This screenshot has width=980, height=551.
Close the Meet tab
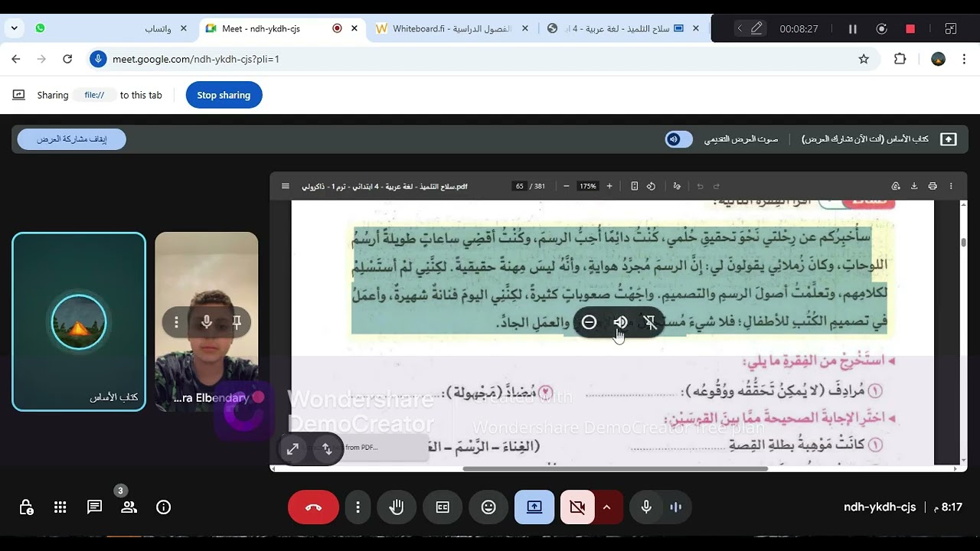pyautogui.click(x=354, y=28)
